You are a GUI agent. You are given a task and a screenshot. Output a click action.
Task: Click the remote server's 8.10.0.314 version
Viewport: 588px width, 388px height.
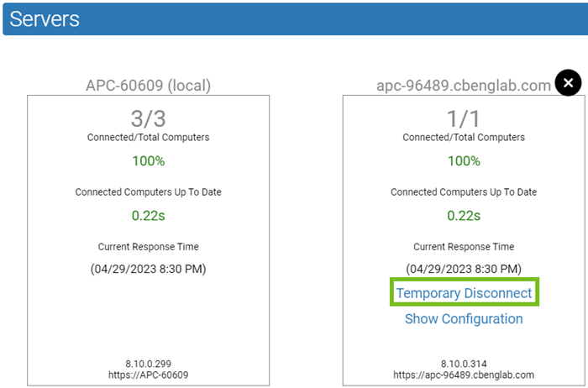[464, 364]
